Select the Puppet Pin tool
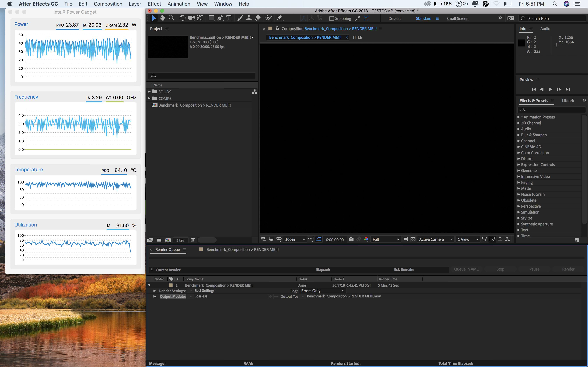588x367 pixels. pos(279,18)
